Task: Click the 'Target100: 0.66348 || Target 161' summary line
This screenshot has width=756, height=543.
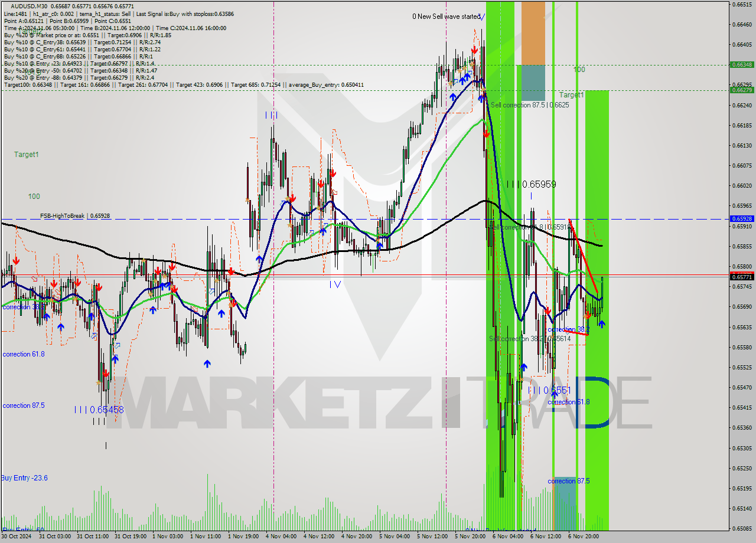Action: coord(184,85)
